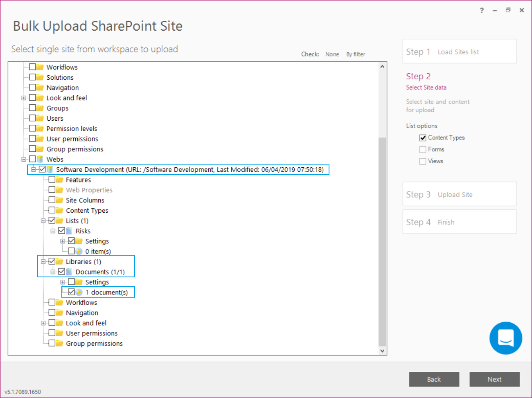Click the Libraries (1) folder icon
The image size is (532, 398).
click(60, 261)
